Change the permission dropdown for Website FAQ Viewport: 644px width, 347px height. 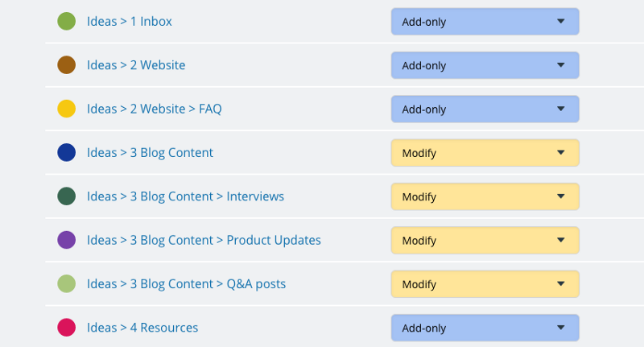click(485, 109)
